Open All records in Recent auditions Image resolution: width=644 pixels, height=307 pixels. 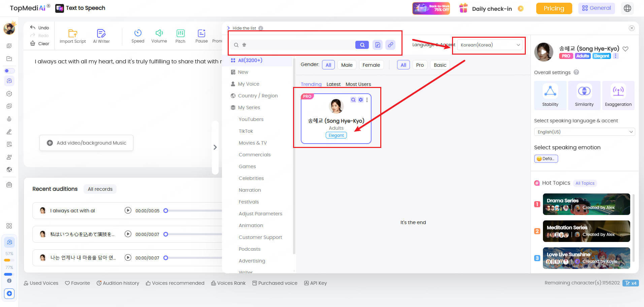(100, 189)
